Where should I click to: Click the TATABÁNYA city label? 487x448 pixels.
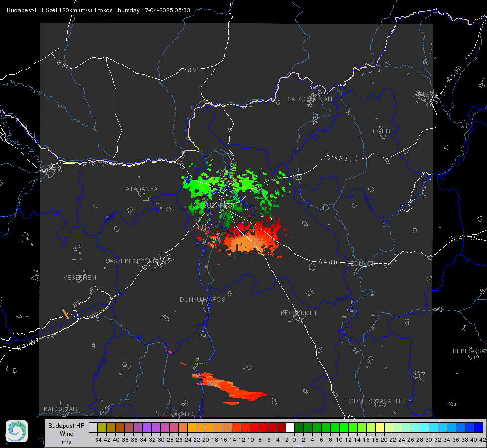coord(140,189)
